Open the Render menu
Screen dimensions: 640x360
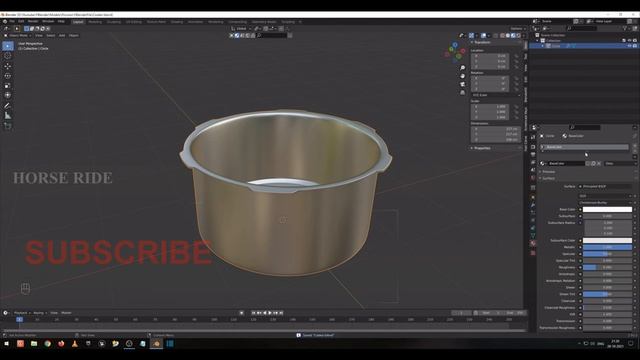33,21
